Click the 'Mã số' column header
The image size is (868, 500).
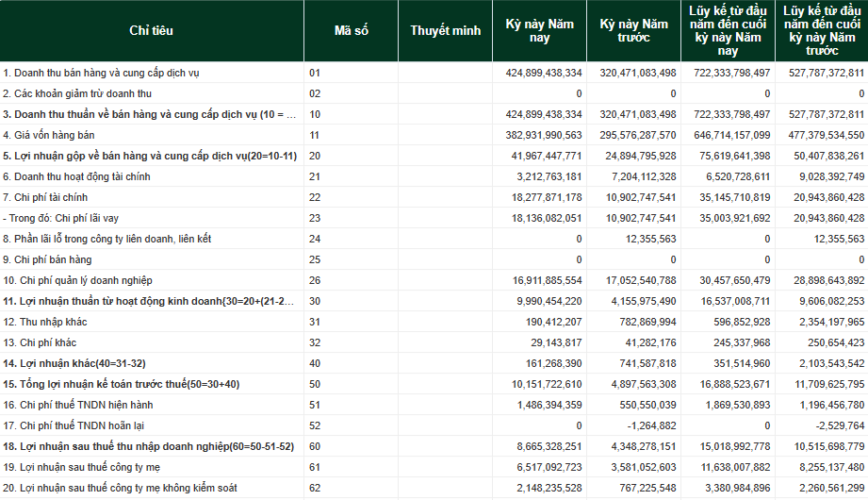351,30
